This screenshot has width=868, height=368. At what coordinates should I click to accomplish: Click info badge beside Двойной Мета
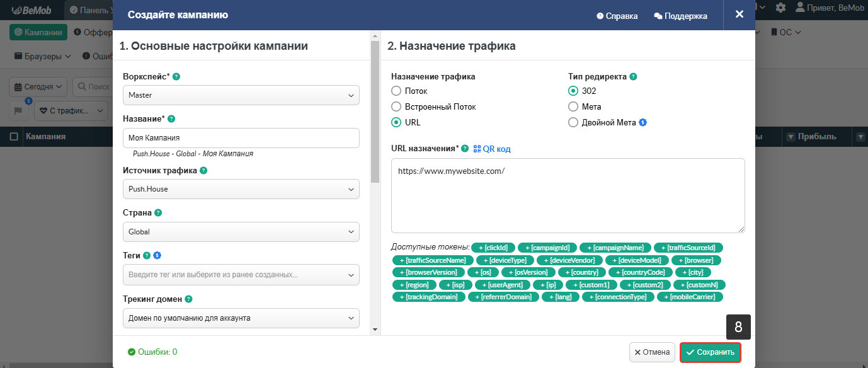[643, 123]
